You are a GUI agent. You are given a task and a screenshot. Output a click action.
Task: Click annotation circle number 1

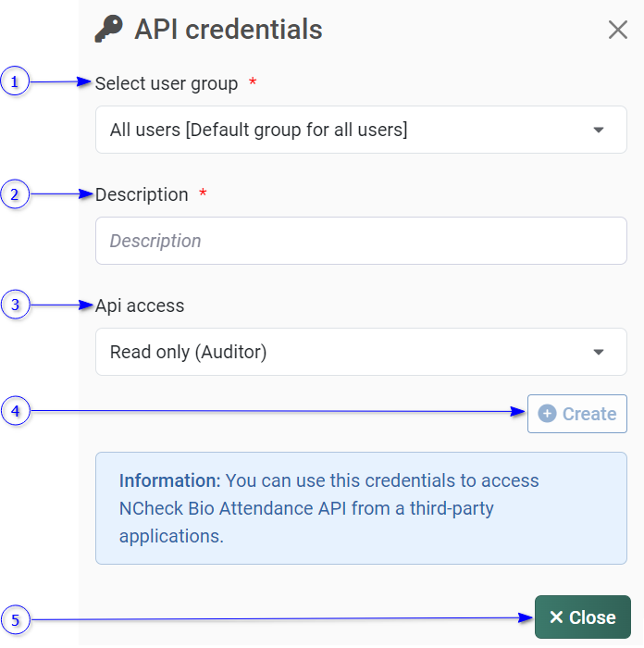[15, 82]
